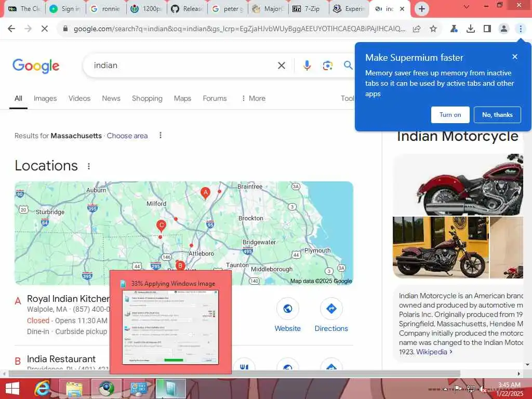Clear the Google search box text
Viewport: 532px width, 399px height.
282,65
